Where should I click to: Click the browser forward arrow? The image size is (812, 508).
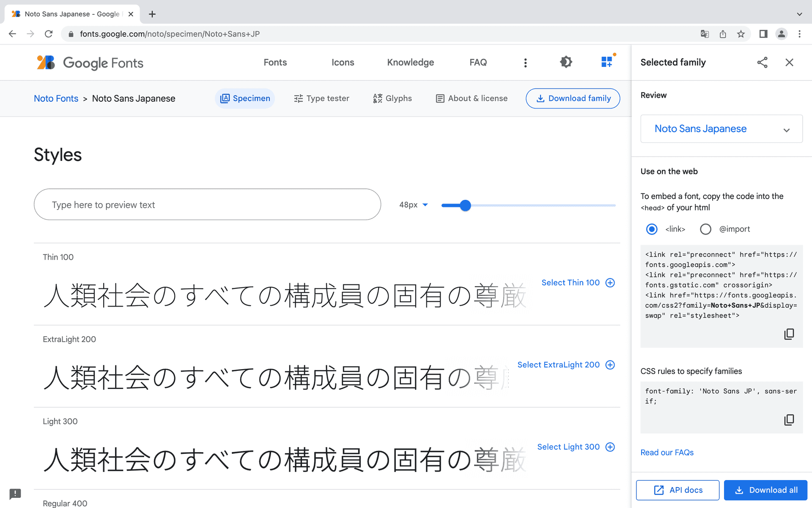[x=30, y=34]
